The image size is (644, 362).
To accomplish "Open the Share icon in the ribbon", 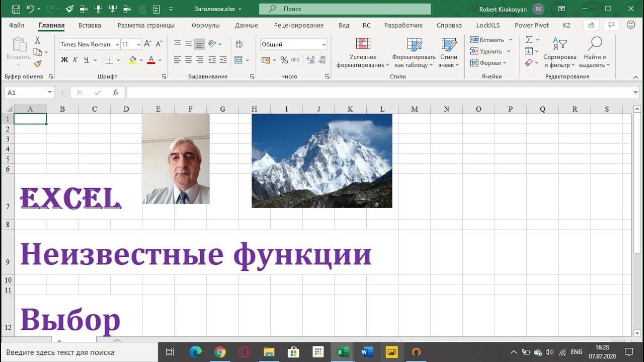I will pyautogui.click(x=591, y=25).
